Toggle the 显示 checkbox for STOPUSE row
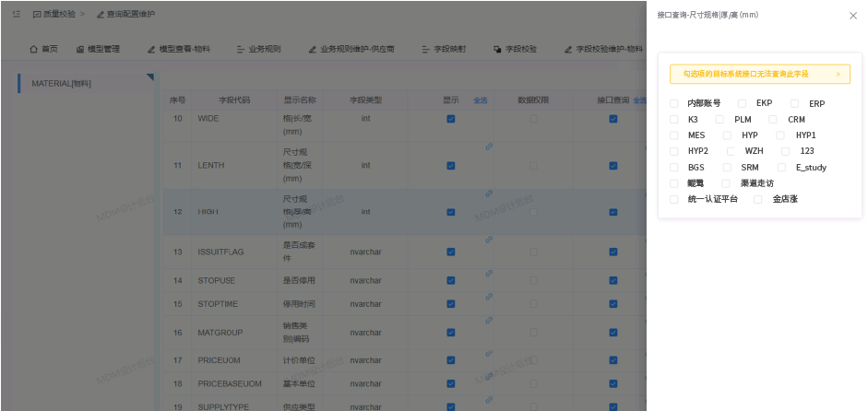 [450, 280]
